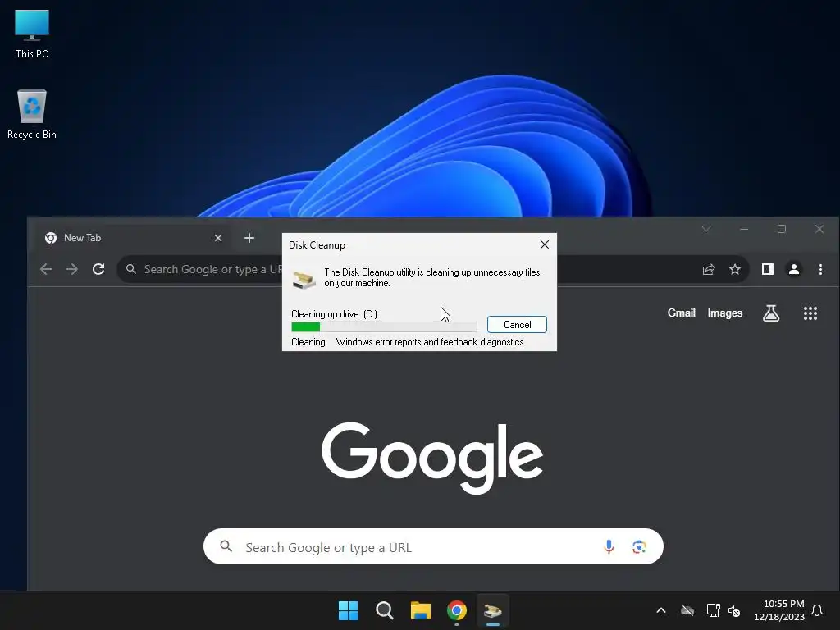Search by image with Google Lens icon

click(x=638, y=547)
